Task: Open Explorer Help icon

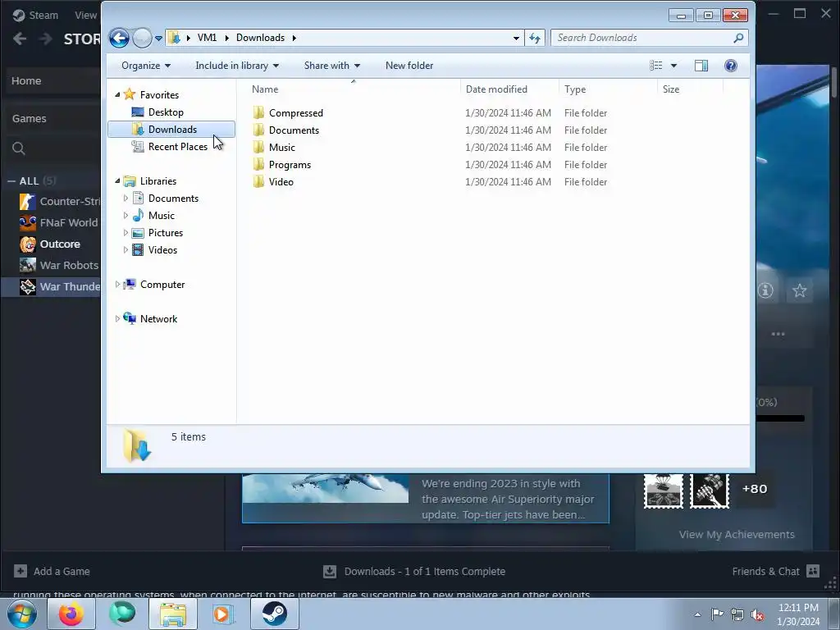Action: click(x=730, y=66)
